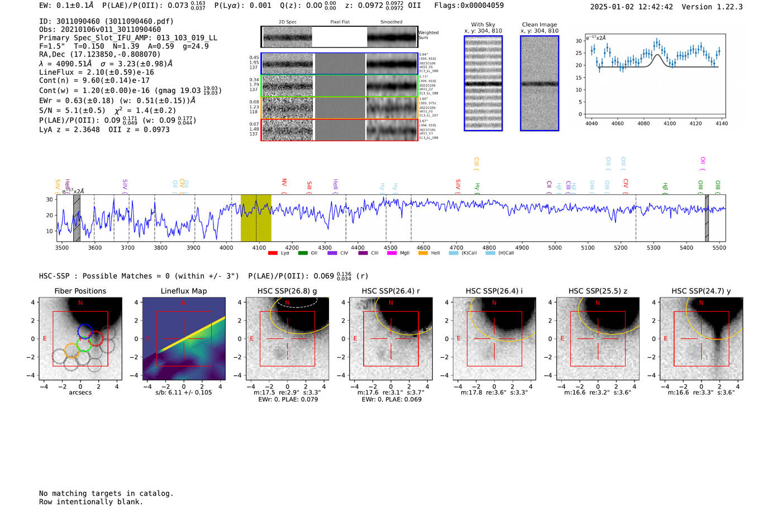782x532 pixels.
Task: Click the s/b: 6.11 +/- 0.105 label
Action: point(184,392)
